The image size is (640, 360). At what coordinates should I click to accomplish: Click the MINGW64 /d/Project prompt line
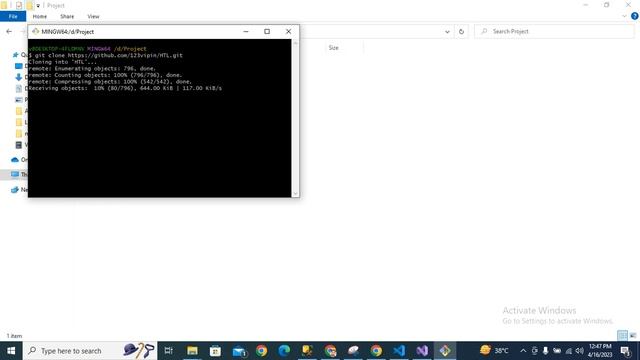88,49
